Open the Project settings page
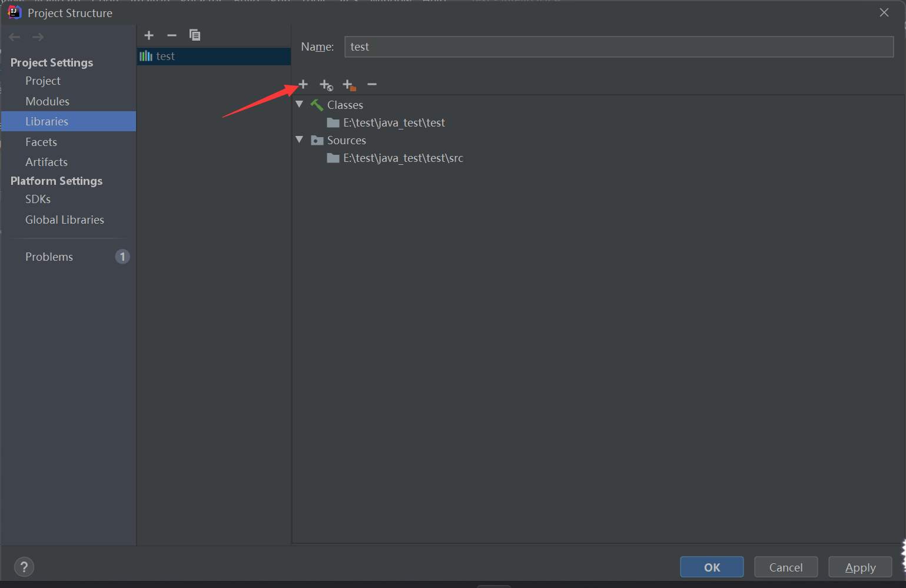Image resolution: width=906 pixels, height=588 pixels. pos(43,81)
